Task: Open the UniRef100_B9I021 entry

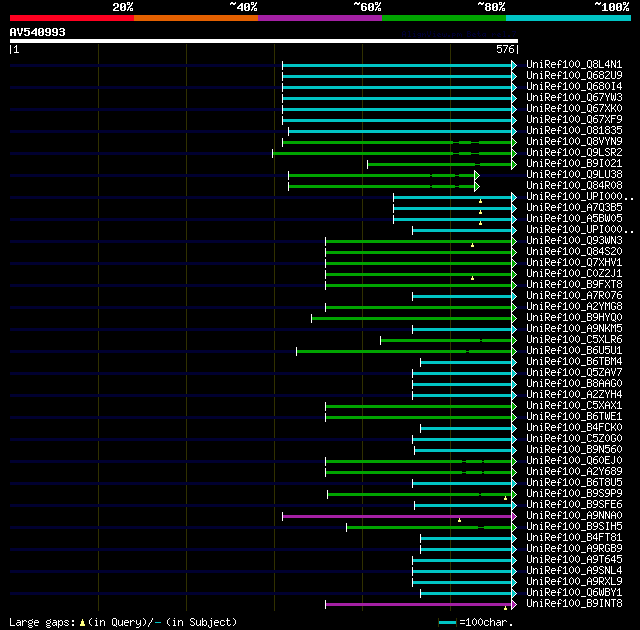Action: click(x=574, y=164)
